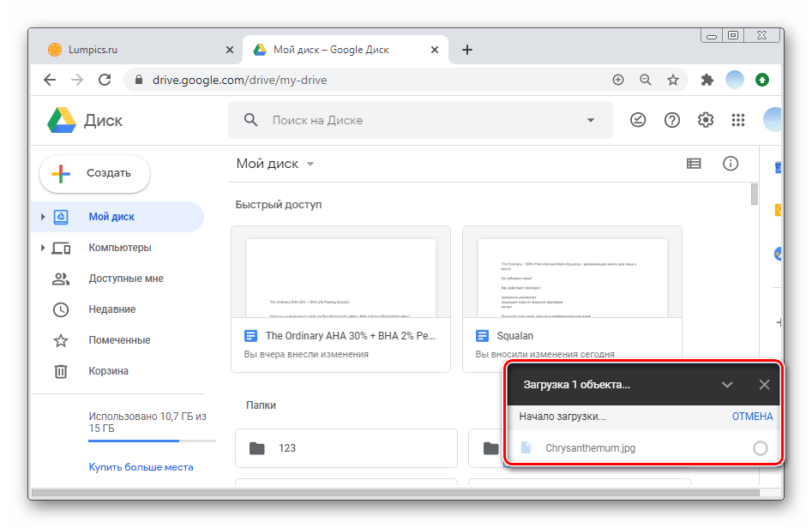This screenshot has width=812, height=528.
Task: Open the browser extensions puzzle icon
Action: click(707, 80)
